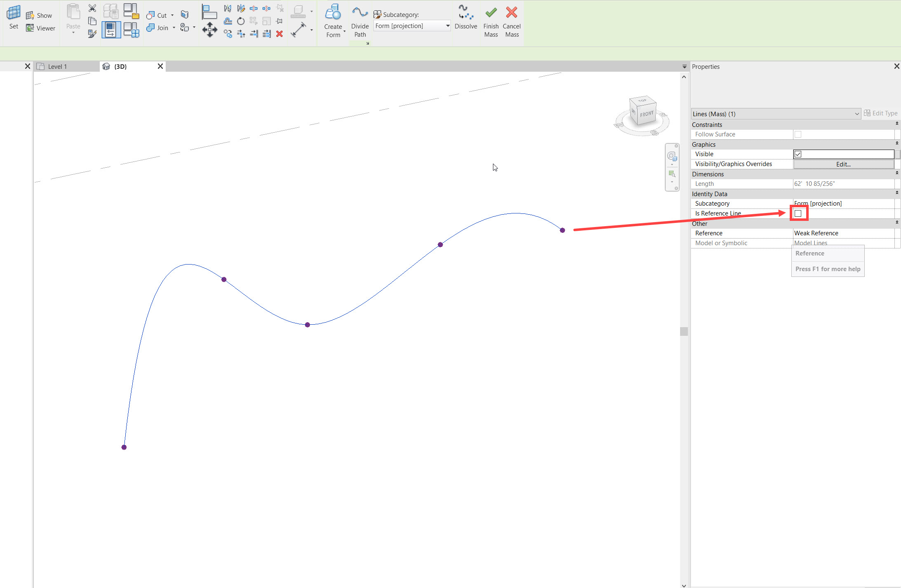The image size is (901, 588).
Task: Toggle the Follow Surface checkbox
Action: [798, 134]
